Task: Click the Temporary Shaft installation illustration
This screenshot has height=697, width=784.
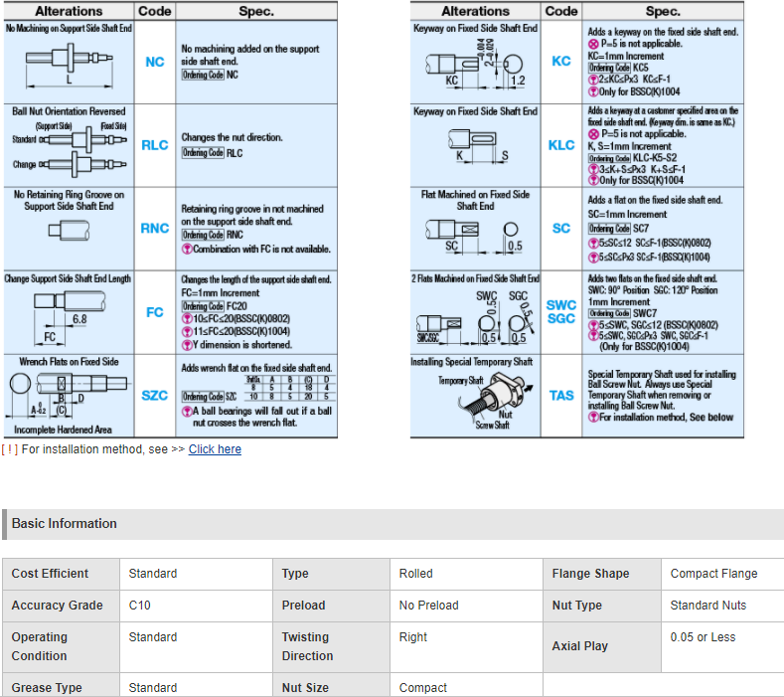Action: pos(485,402)
